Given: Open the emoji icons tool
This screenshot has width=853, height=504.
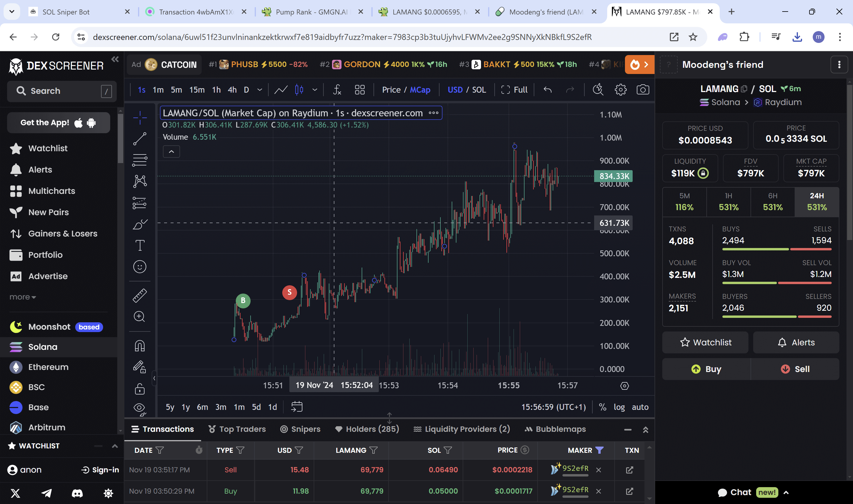Looking at the screenshot, I should tap(140, 267).
